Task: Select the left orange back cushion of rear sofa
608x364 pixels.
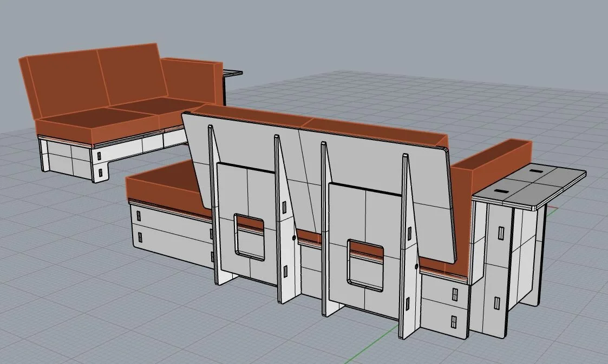Action: click(66, 83)
